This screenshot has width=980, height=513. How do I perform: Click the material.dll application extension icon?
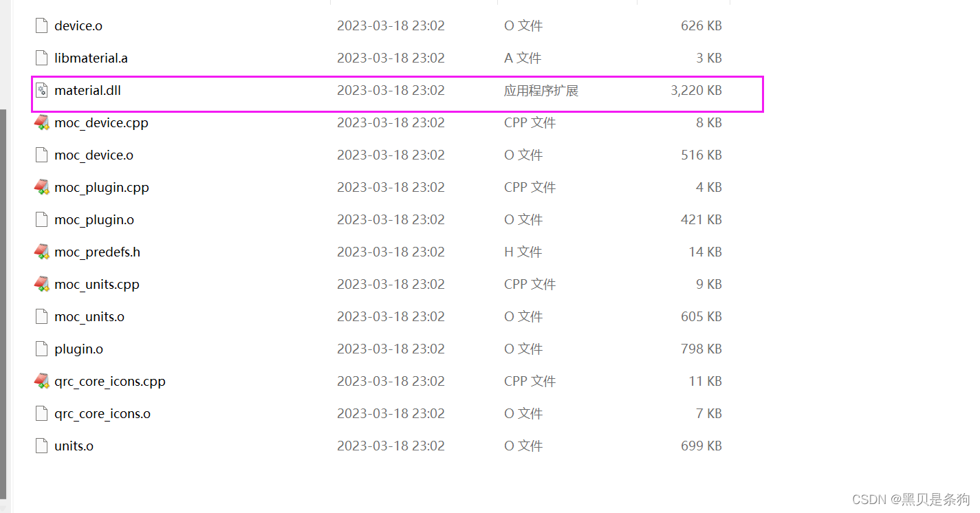pos(41,90)
